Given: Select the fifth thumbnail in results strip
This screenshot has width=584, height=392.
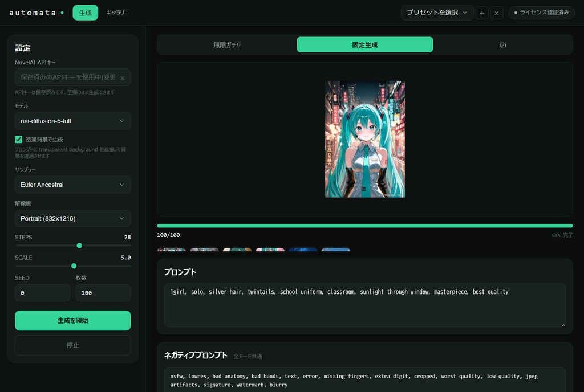Looking at the screenshot, I should click(x=303, y=250).
